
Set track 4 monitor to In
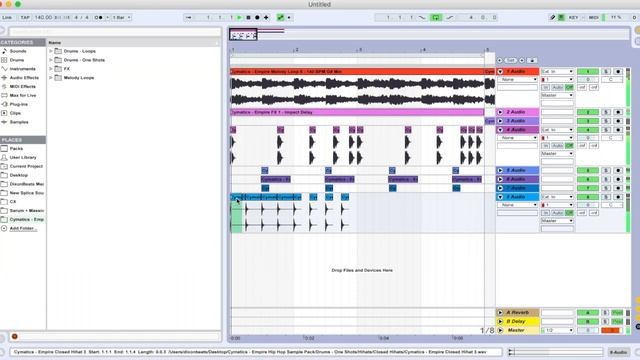point(546,146)
